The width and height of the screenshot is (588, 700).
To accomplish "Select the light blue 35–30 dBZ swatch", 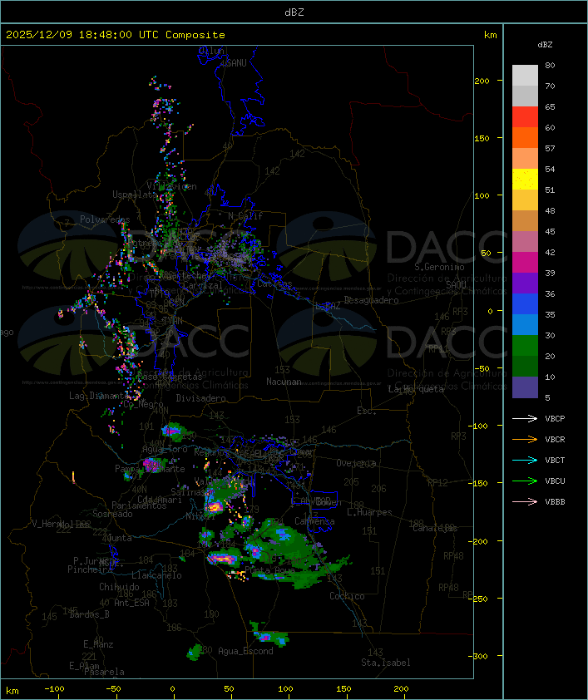I will [525, 325].
